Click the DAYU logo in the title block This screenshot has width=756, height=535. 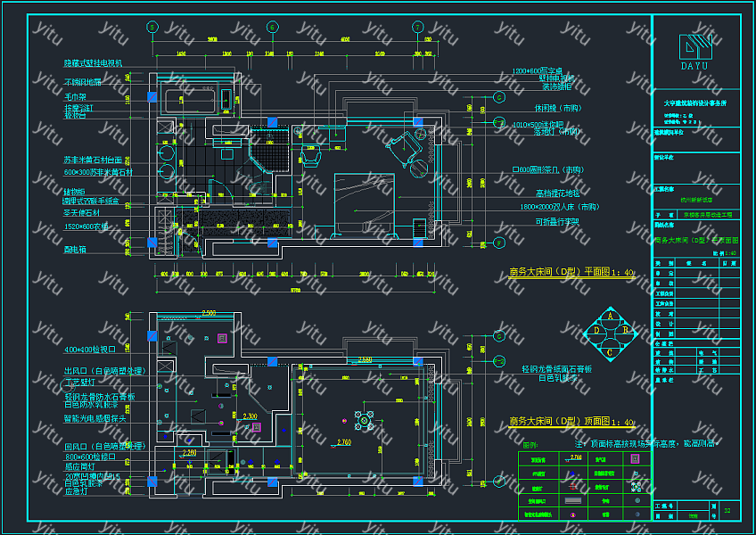(x=695, y=52)
